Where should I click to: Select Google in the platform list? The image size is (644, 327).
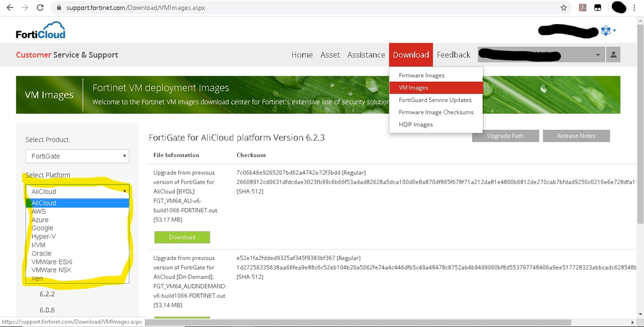77,228
